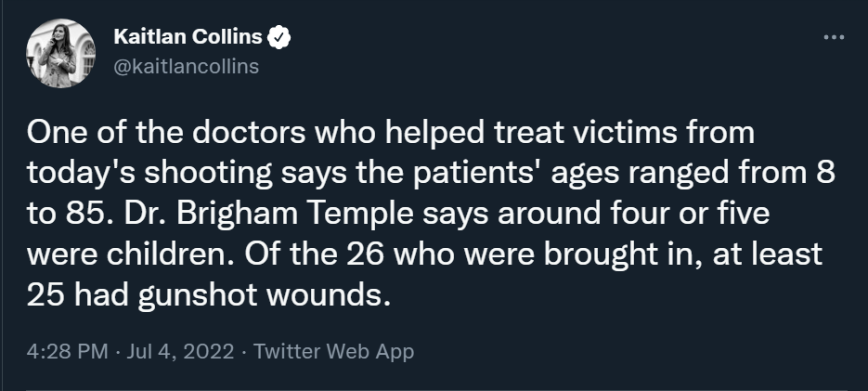Click the verified badge next to Kaitlan Collins
This screenshot has height=391, width=868.
279,38
